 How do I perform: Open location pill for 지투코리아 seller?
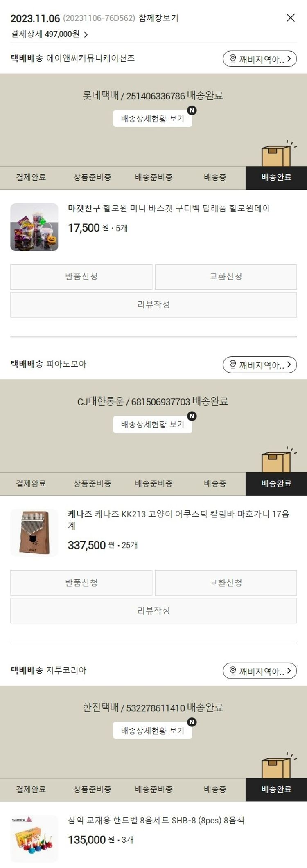tap(260, 670)
